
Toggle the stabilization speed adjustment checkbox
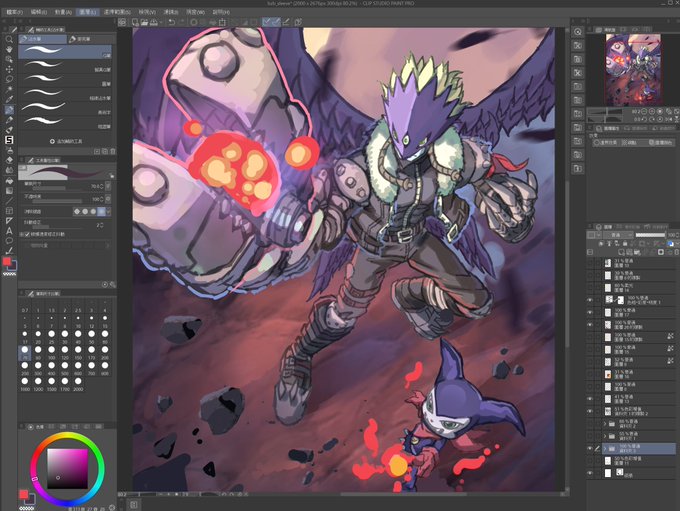tap(28, 234)
